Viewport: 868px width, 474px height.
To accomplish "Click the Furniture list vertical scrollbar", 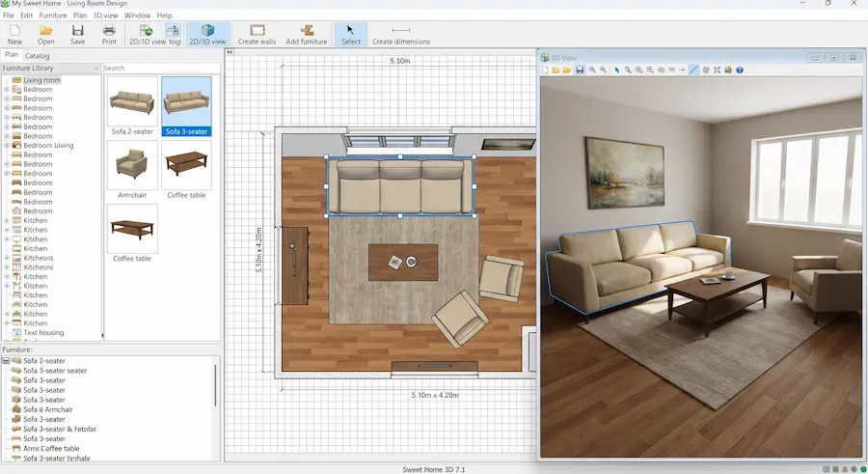I will [215, 386].
